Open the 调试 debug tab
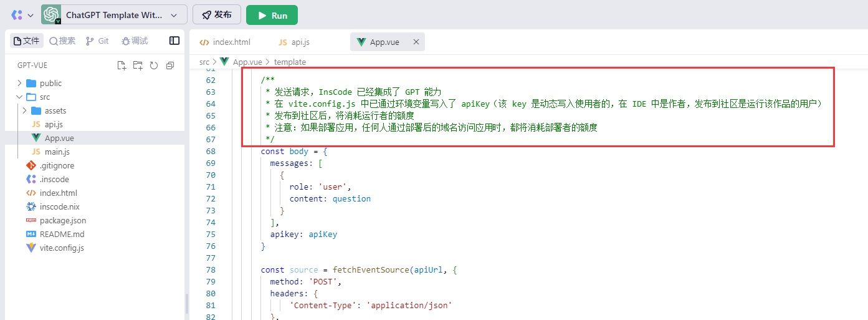 pos(135,41)
